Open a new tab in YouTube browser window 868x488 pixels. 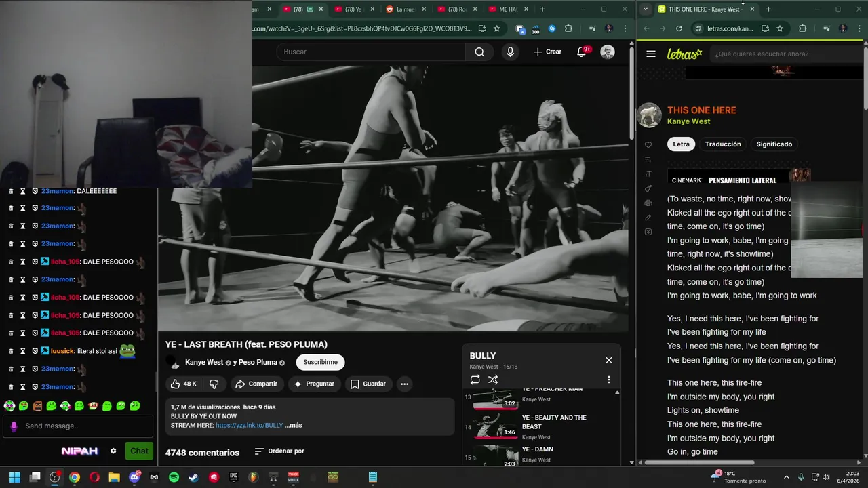(x=542, y=9)
